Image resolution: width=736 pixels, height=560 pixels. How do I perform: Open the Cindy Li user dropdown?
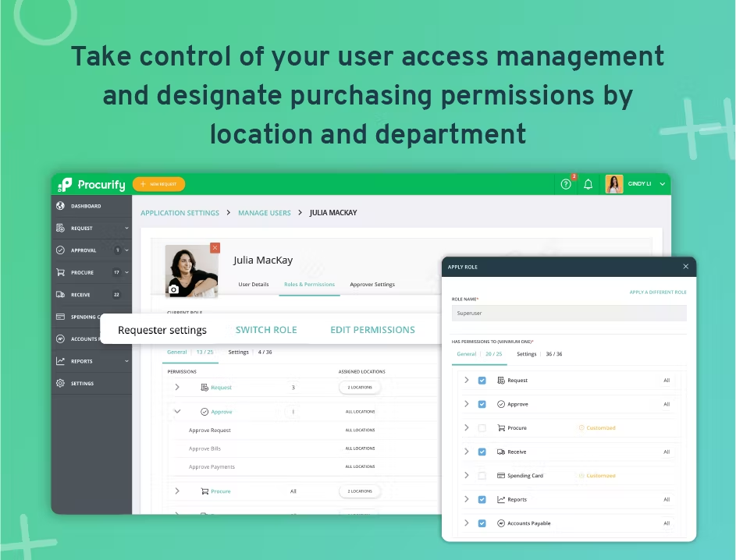click(663, 184)
